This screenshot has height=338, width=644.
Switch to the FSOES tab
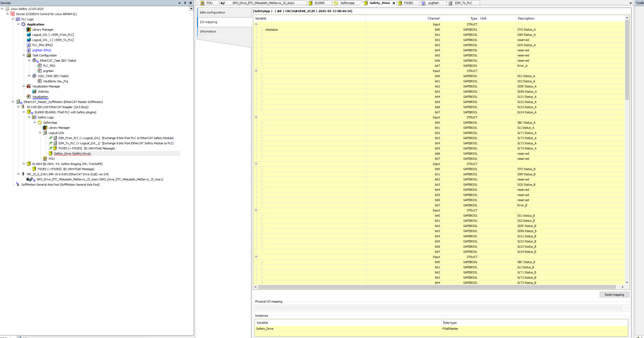coord(408,3)
